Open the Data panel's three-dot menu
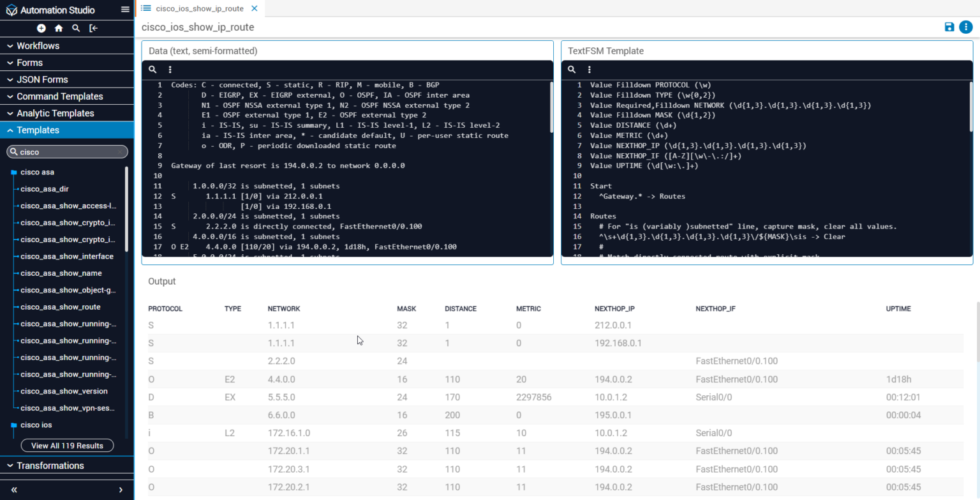 coord(170,69)
